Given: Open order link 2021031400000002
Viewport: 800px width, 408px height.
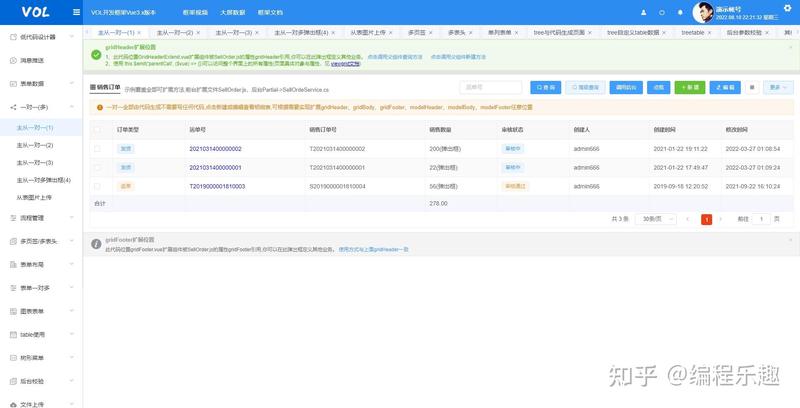Looking at the screenshot, I should pos(215,149).
